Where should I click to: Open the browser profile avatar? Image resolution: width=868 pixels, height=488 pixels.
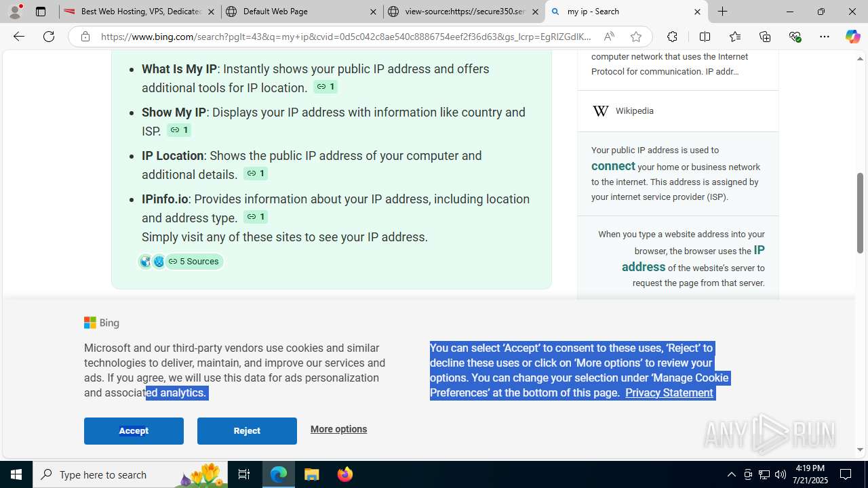(x=15, y=12)
